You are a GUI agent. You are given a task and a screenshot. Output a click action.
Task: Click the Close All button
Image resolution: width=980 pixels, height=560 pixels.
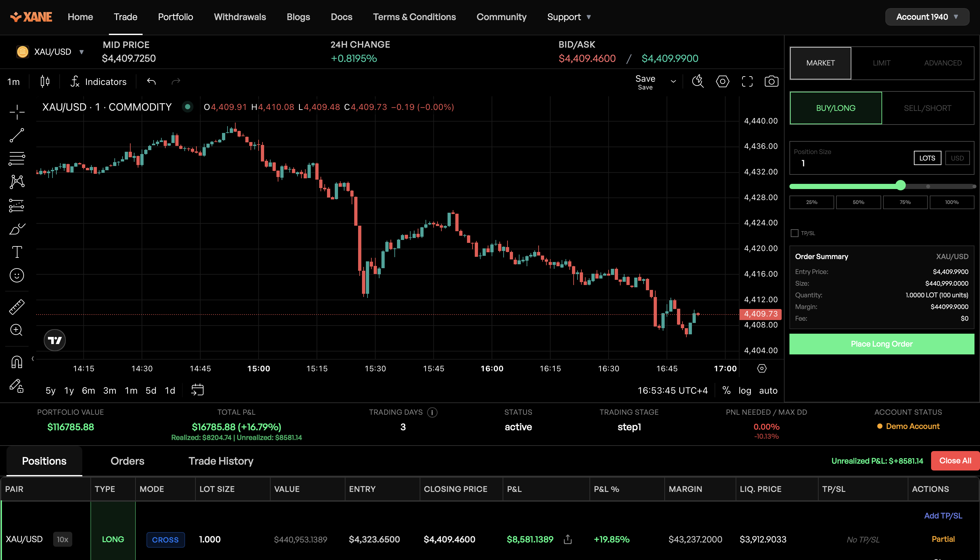955,460
